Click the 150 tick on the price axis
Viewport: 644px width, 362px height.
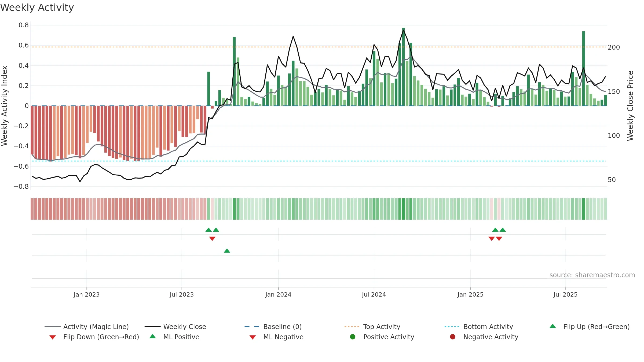pyautogui.click(x=614, y=91)
